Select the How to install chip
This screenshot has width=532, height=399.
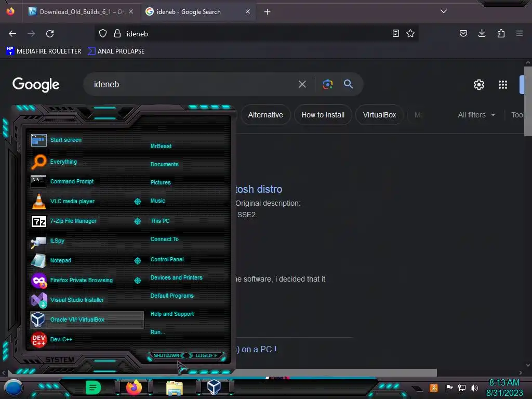(x=323, y=115)
